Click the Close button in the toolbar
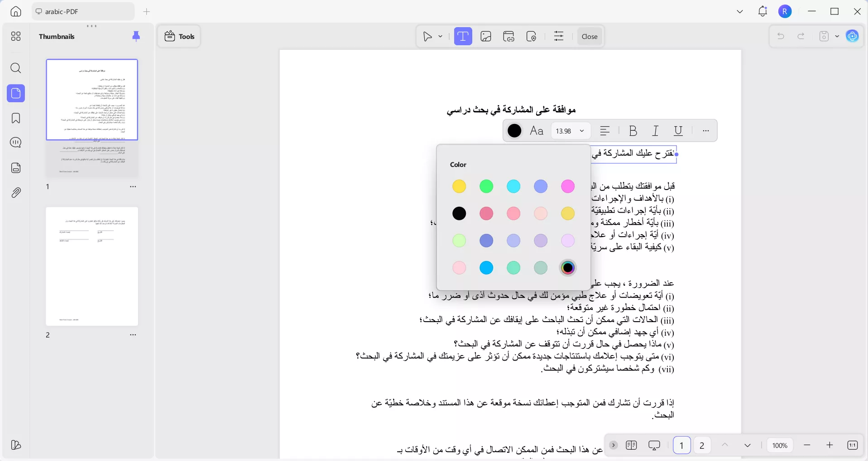This screenshot has height=461, width=868. point(590,36)
